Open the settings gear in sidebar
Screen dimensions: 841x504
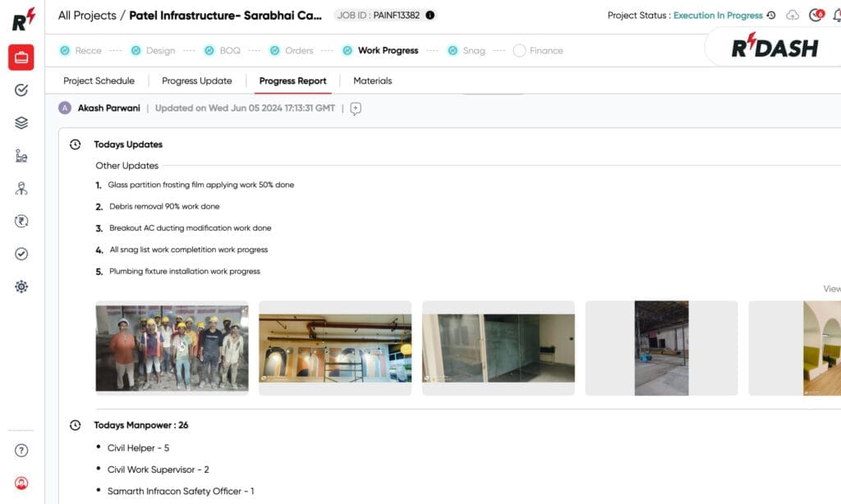(x=21, y=286)
